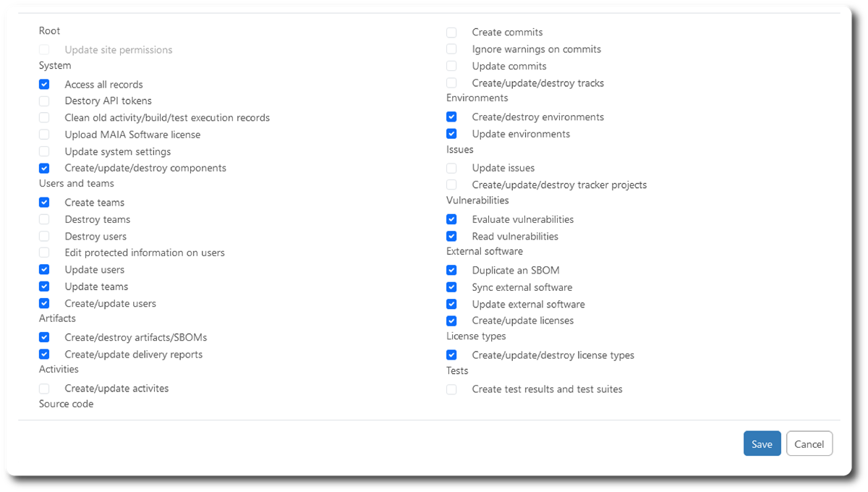Enable Edit protected information on users
The image size is (868, 492).
coord(45,253)
